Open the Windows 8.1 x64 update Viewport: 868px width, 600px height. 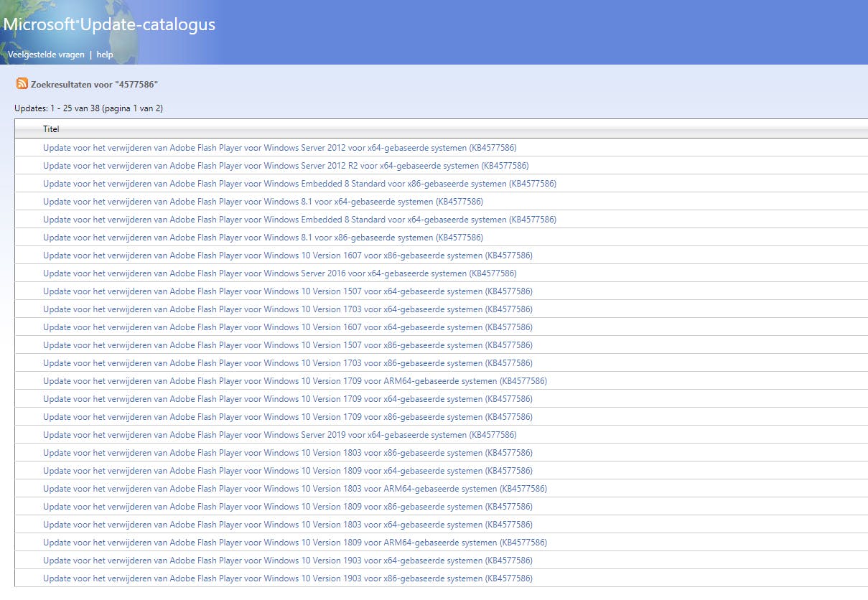tap(263, 202)
